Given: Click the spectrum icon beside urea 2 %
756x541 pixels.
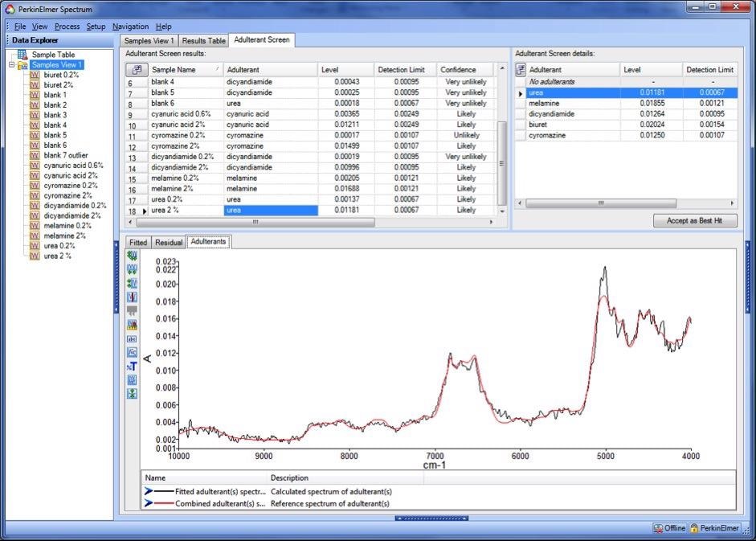Looking at the screenshot, I should [x=35, y=256].
